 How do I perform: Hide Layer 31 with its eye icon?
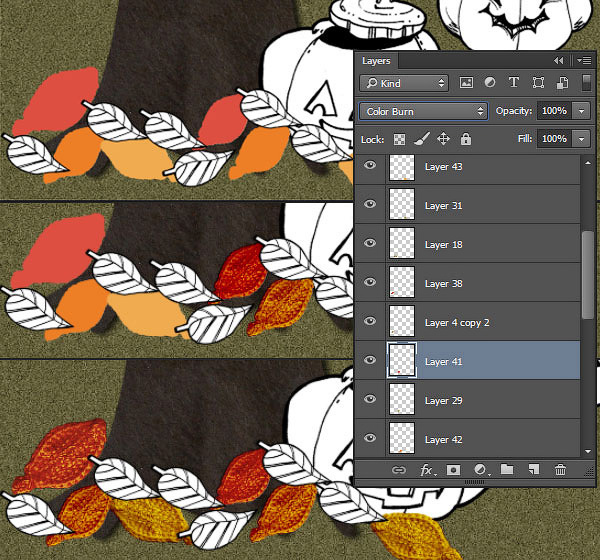click(x=370, y=204)
